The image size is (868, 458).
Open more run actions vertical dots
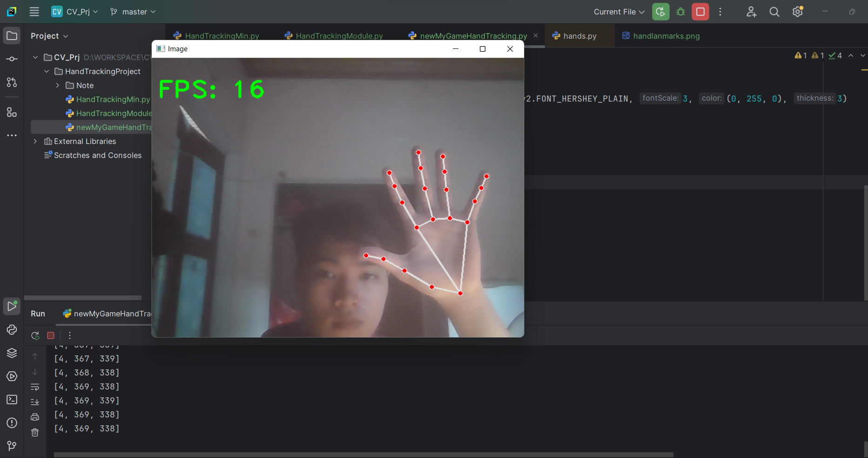[x=720, y=12]
